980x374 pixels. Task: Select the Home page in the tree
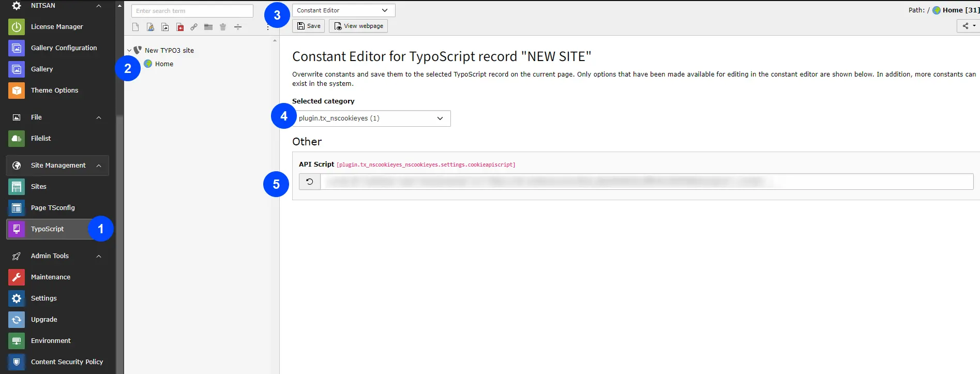click(164, 64)
